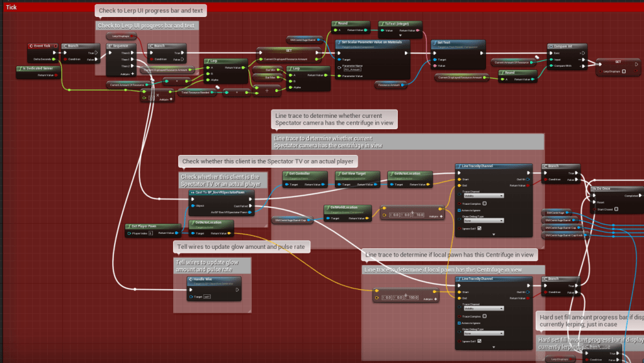
Task: Click the Is Dedicated Server function icon
Action: coord(20,68)
